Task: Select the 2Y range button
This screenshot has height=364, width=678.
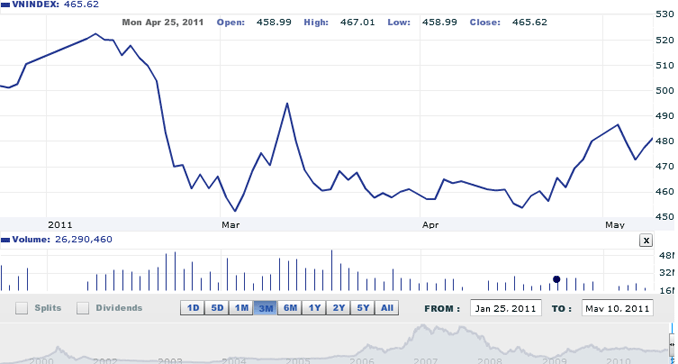Action: click(x=339, y=308)
